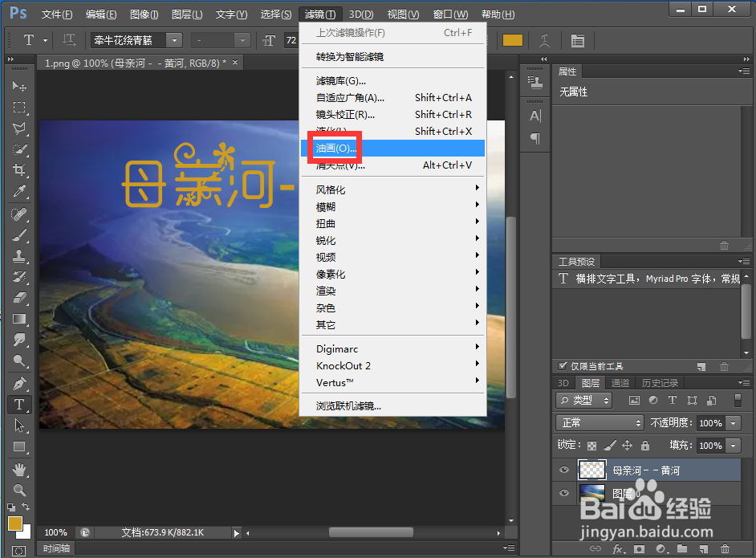
Task: Hide the 图层 0 layer
Action: [563, 493]
